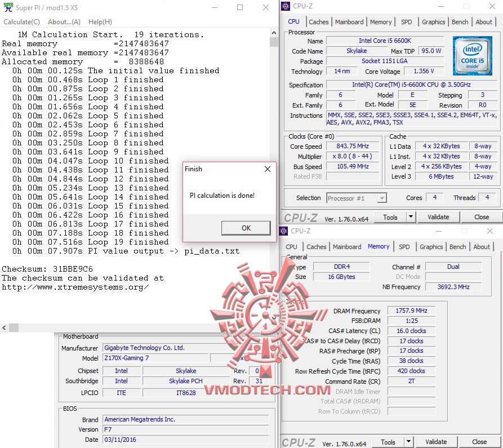Switch to Graphics tab in upper CPU-Z window
This screenshot has width=503, height=448.
click(x=433, y=22)
